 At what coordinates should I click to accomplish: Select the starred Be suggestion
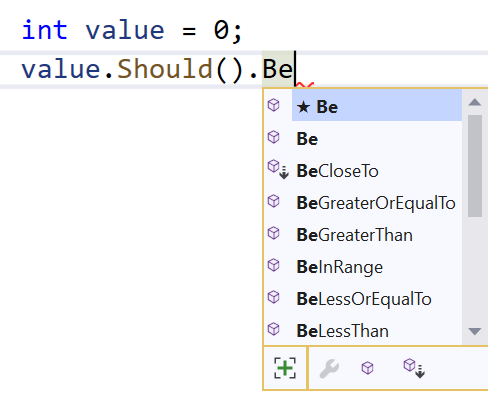(x=377, y=106)
